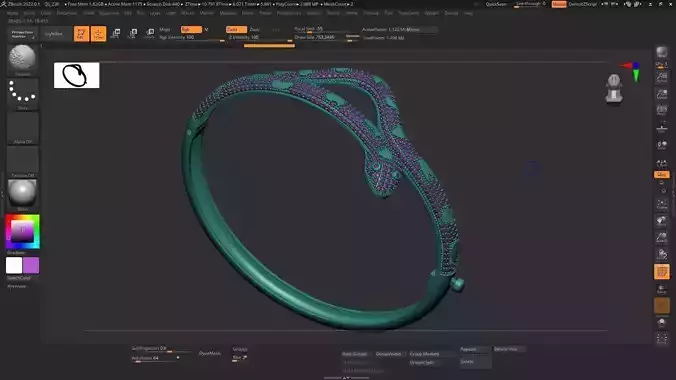Click the DefaultZScript button
Viewport: 676px width, 380px height.
582,4
